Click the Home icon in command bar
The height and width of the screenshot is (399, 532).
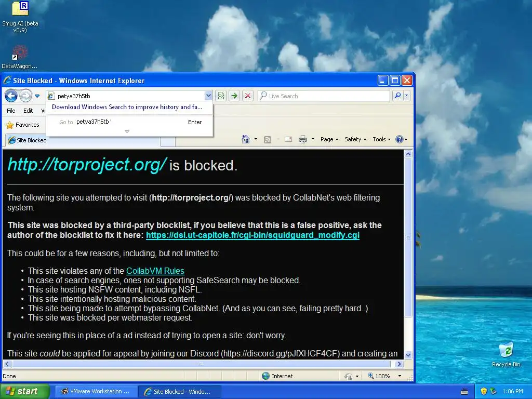(x=246, y=139)
